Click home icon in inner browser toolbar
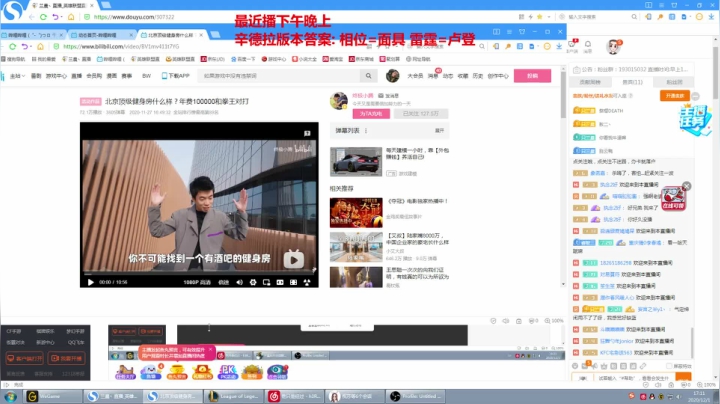 (40, 46)
